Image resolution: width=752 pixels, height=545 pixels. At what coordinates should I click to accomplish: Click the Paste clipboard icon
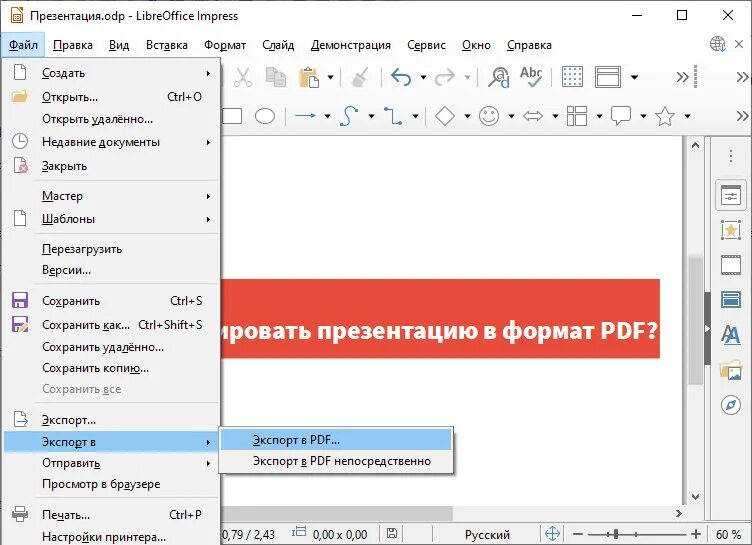pos(308,77)
